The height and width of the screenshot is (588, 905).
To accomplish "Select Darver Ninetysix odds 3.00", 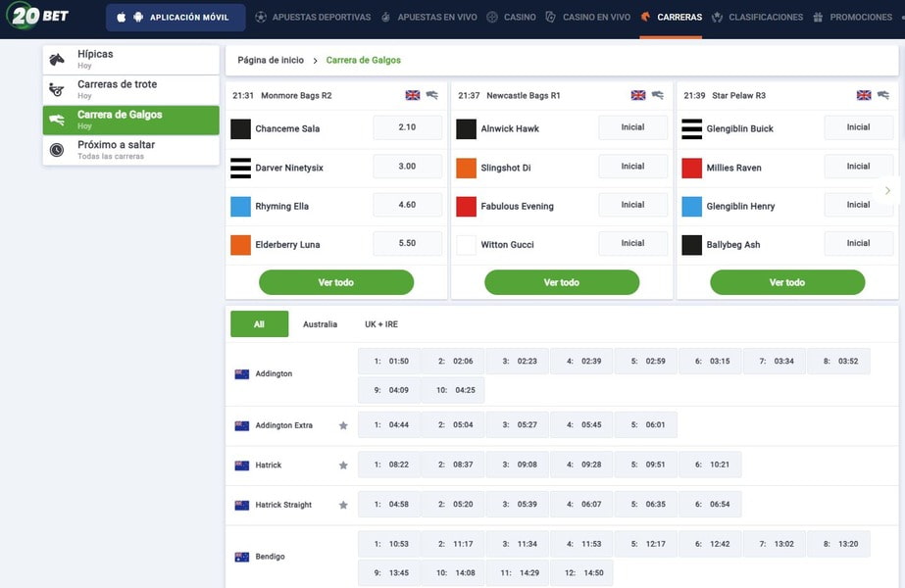I will (x=408, y=167).
